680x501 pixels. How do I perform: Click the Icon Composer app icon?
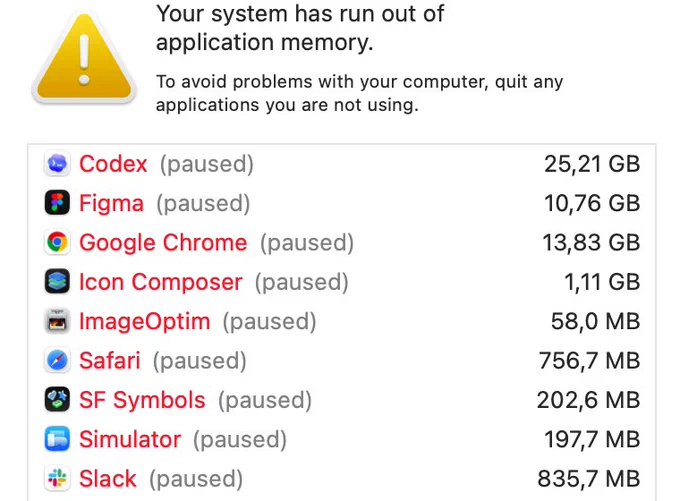pyautogui.click(x=57, y=282)
